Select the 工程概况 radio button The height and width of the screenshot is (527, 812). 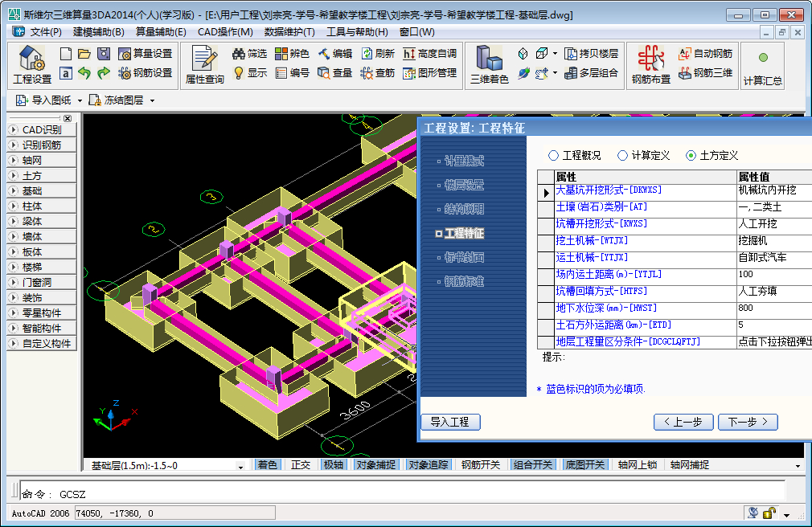(553, 156)
